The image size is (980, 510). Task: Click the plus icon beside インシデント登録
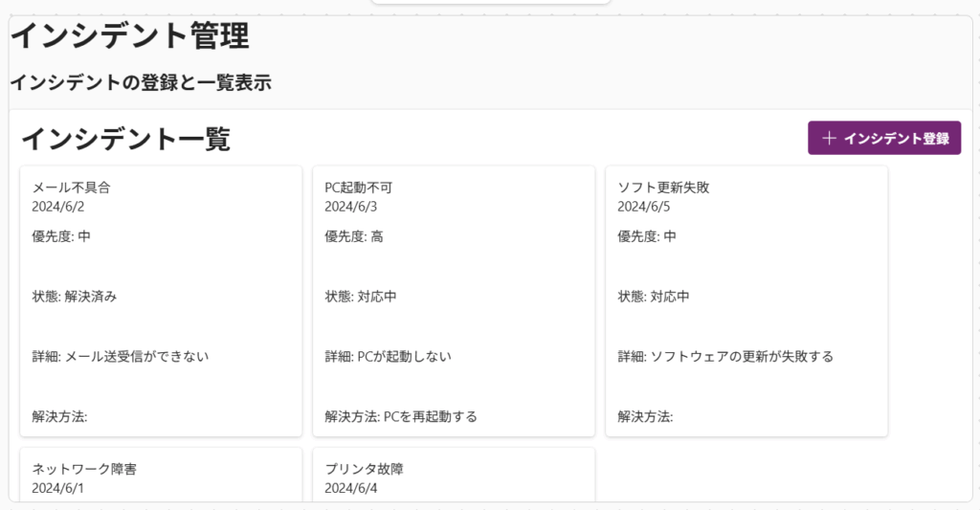point(829,138)
